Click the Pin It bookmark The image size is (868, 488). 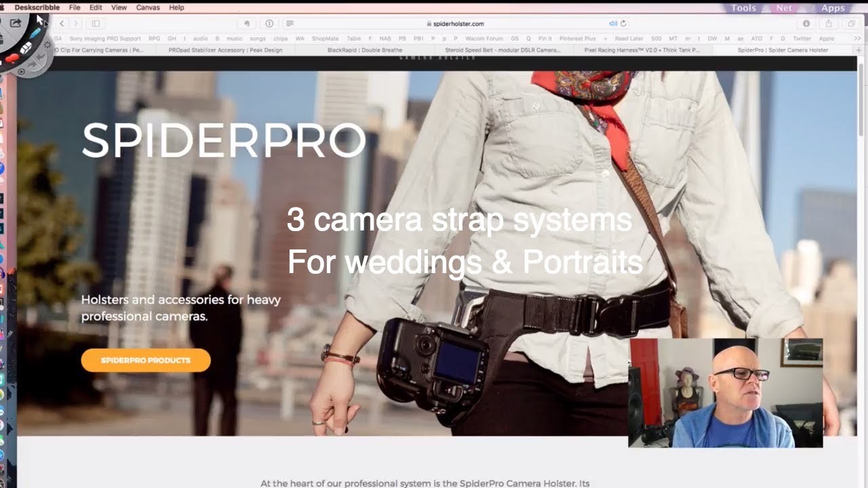click(545, 39)
